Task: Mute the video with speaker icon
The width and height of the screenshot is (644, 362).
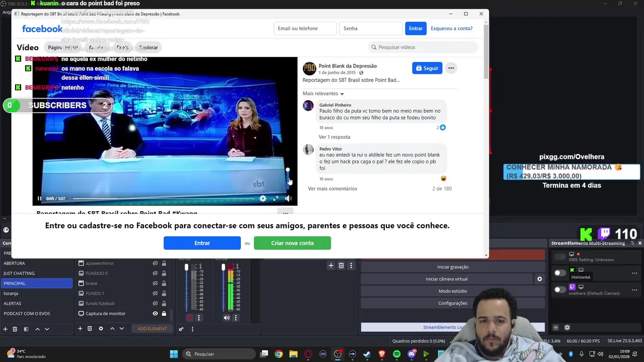Action: coord(288,199)
